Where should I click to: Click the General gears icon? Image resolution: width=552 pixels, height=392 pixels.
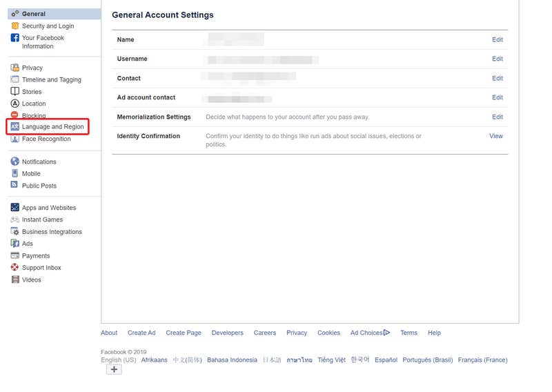pos(14,14)
